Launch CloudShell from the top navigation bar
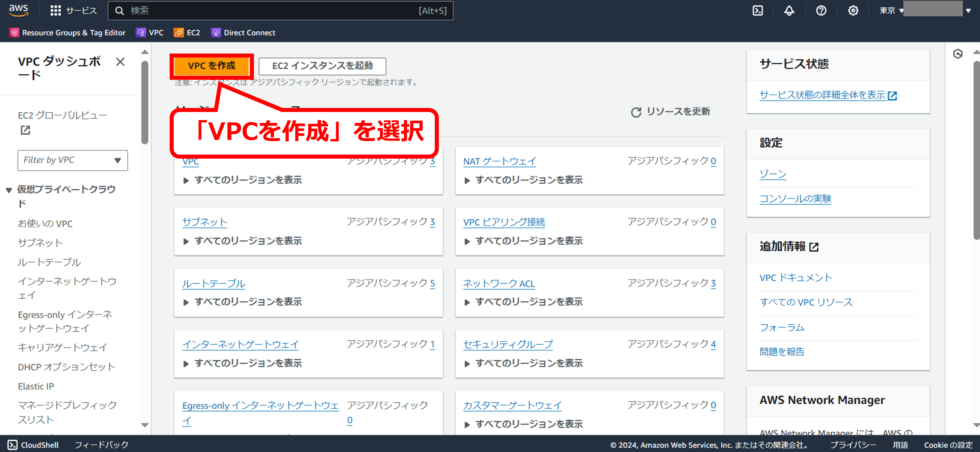The image size is (980, 452). pyautogui.click(x=757, y=11)
